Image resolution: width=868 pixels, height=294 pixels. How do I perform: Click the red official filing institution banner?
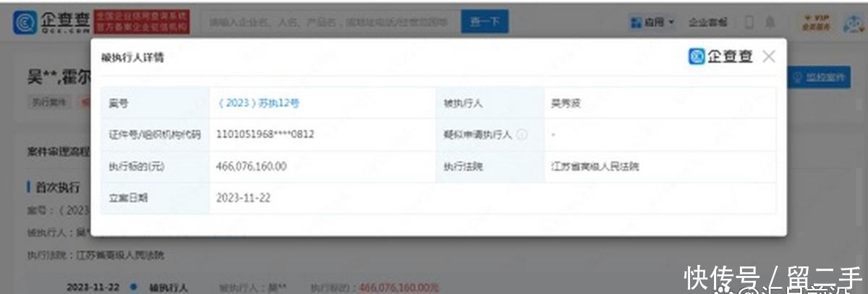coord(143,22)
